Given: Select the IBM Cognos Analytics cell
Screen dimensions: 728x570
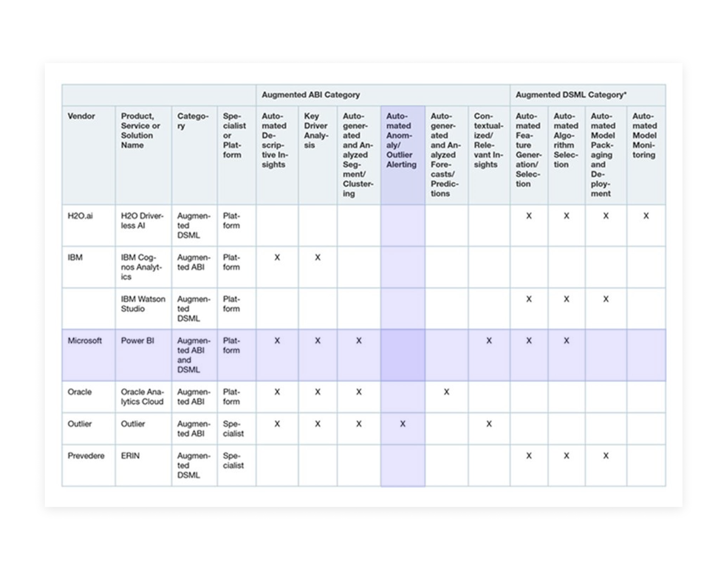Looking at the screenshot, I should point(141,267).
